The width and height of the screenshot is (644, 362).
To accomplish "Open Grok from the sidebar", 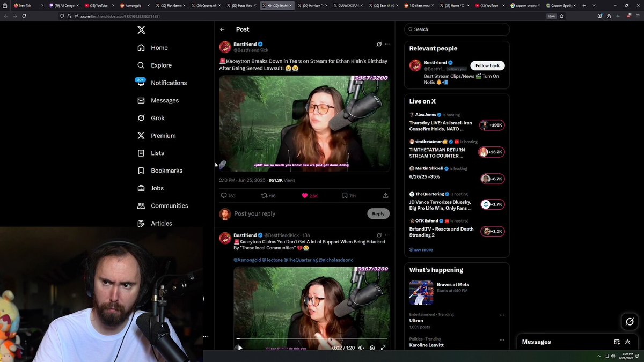I will pos(151,118).
